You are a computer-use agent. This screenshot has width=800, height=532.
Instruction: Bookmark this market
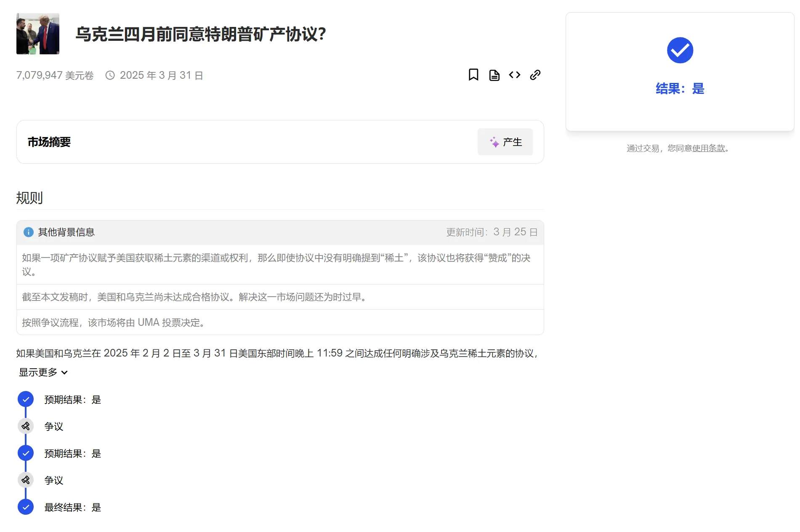[473, 74]
